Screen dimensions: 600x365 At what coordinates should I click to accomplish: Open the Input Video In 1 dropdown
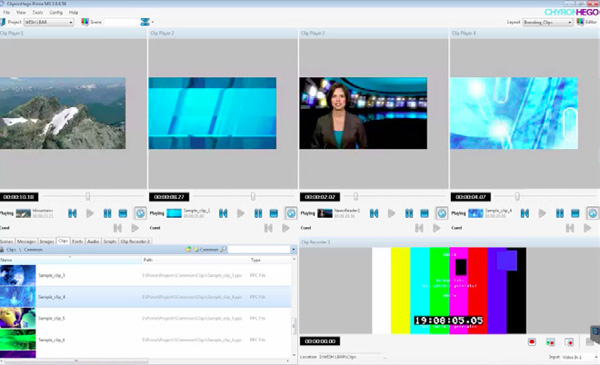pos(579,357)
